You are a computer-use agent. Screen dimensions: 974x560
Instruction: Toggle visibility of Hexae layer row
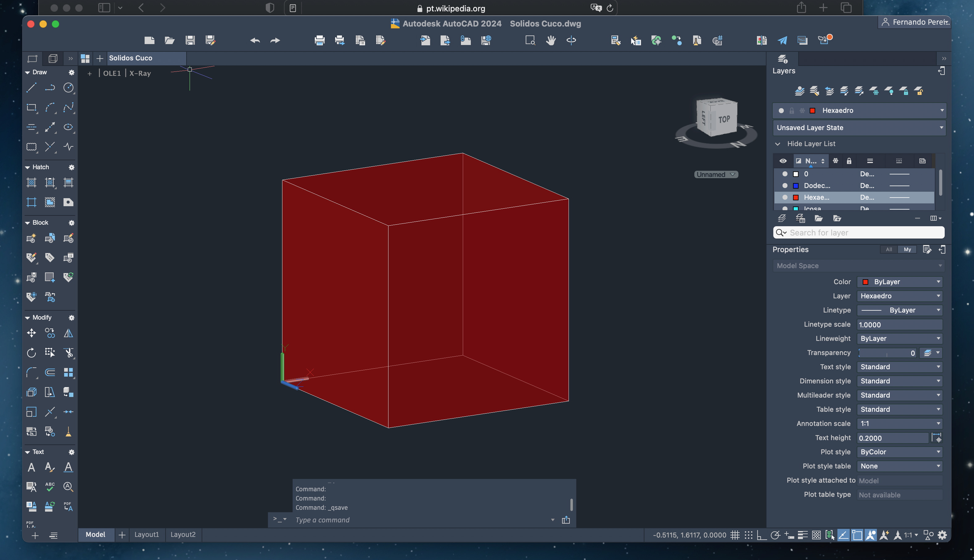pos(785,197)
